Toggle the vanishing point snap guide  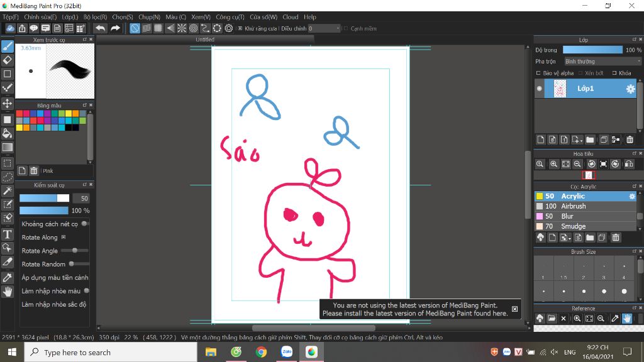pyautogui.click(x=170, y=28)
